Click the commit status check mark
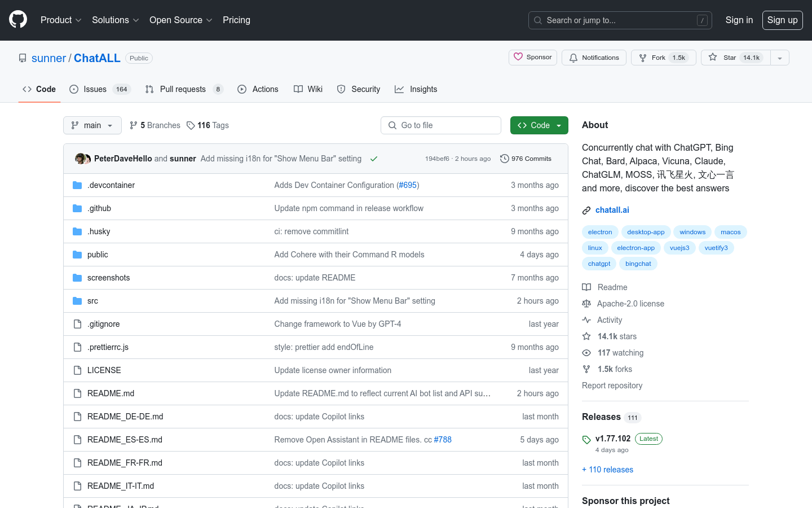 coord(373,159)
